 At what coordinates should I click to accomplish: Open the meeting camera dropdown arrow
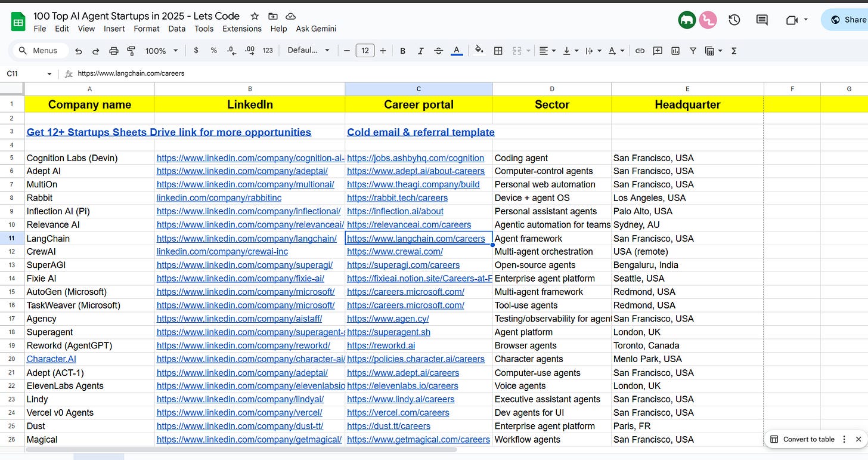coord(806,20)
